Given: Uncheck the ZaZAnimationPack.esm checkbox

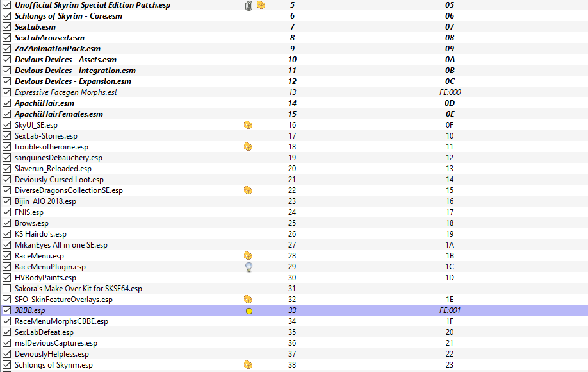Looking at the screenshot, I should click(7, 49).
